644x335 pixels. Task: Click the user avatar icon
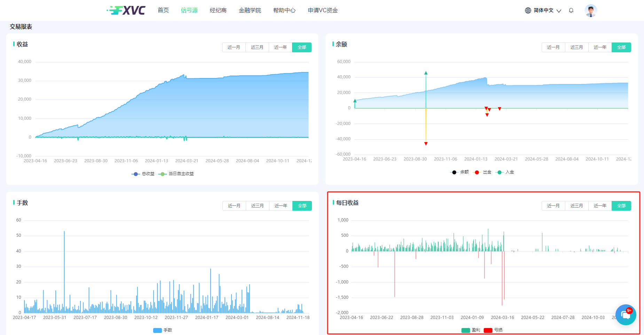click(590, 10)
